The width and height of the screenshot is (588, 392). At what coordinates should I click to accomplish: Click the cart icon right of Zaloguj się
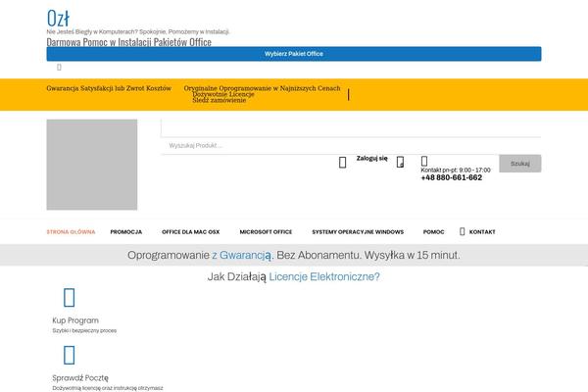(400, 162)
